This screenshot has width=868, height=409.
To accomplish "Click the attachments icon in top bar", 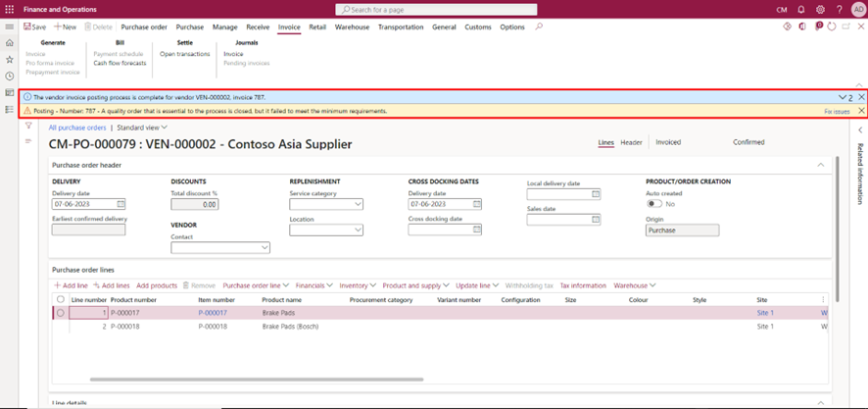I will pos(819,26).
